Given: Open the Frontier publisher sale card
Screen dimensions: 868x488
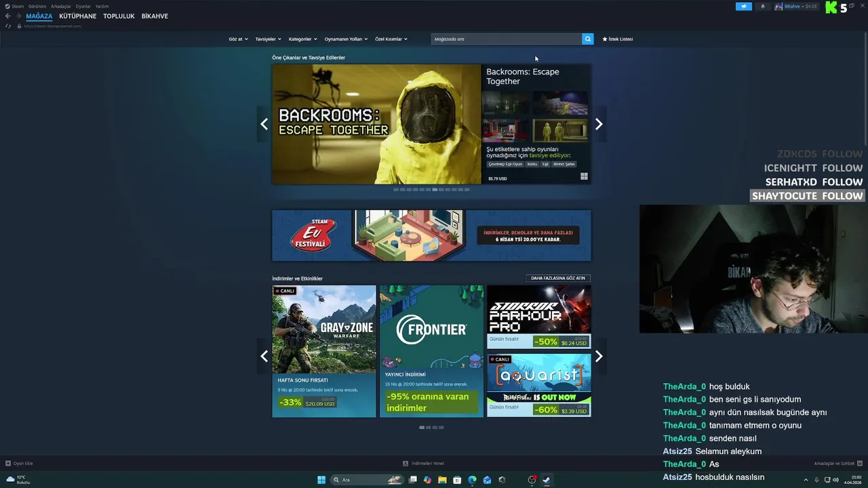Looking at the screenshot, I should point(431,351).
